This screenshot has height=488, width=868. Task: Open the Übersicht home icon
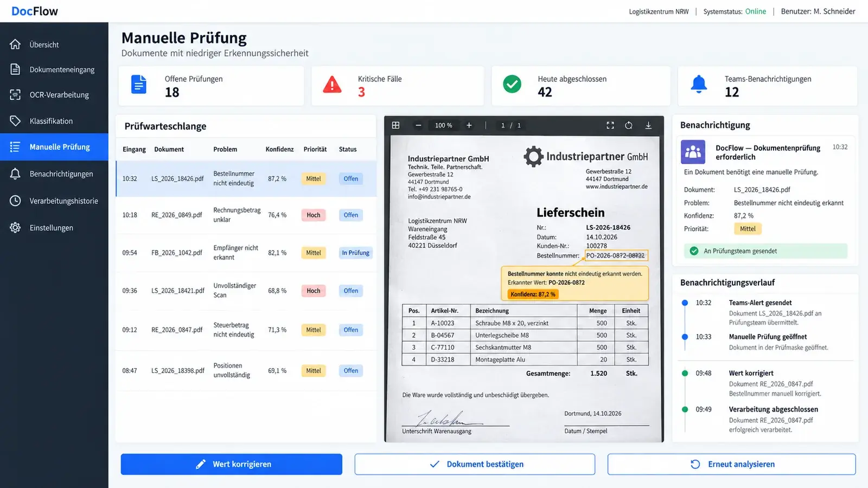tap(15, 44)
